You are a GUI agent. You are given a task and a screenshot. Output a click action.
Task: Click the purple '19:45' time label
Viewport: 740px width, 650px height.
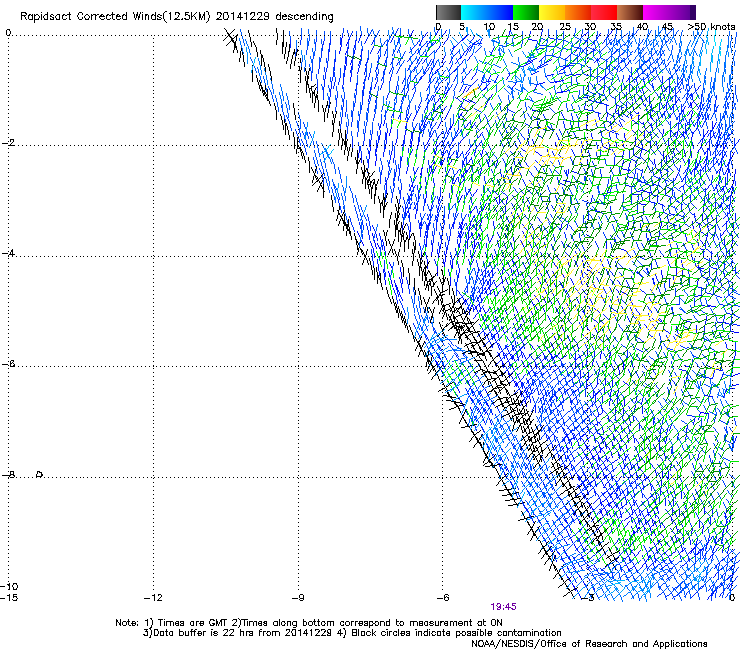(x=503, y=607)
